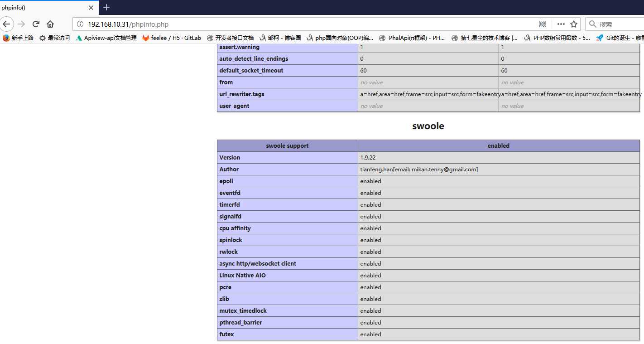Viewport: 644px width, 344px height.
Task: Click the browser Back arrow button
Action: 6,24
